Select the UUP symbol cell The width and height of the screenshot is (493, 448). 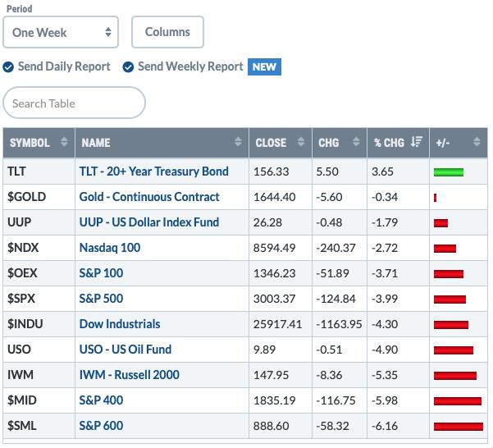pos(39,222)
